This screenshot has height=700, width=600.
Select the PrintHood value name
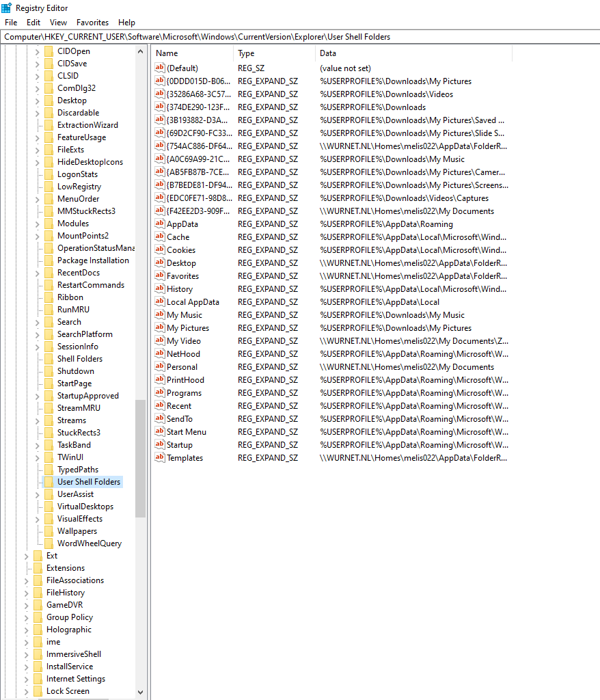click(185, 379)
